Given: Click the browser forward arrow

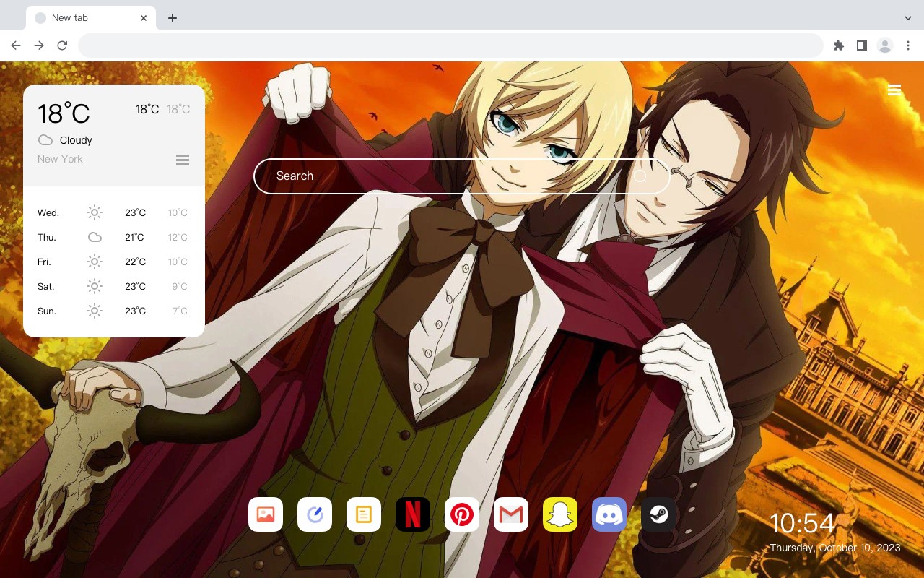Looking at the screenshot, I should point(39,46).
